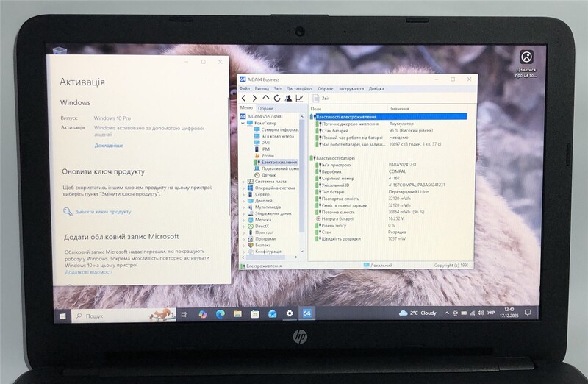Open the Датчик sensor item
Screen dimensions: 588x384
click(x=265, y=175)
